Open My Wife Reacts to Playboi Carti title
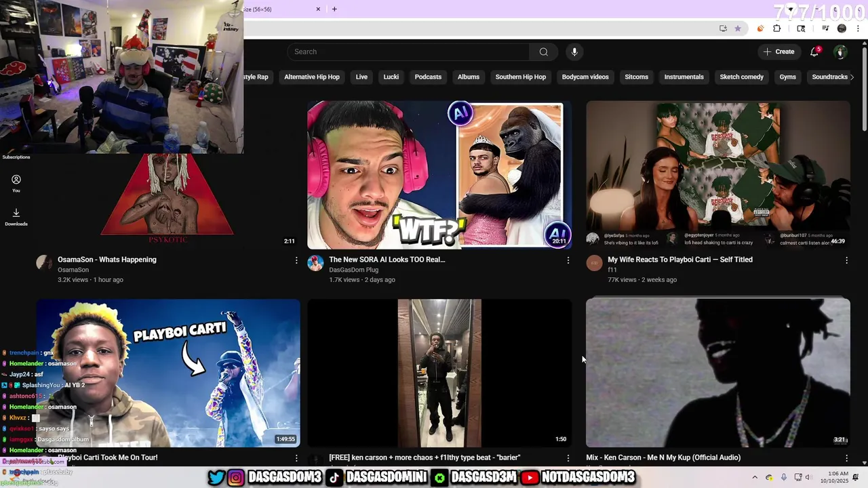 click(x=680, y=260)
